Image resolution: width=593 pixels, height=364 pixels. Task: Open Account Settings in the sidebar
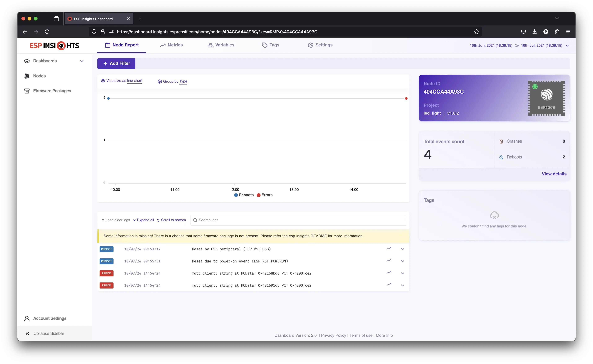pyautogui.click(x=50, y=318)
